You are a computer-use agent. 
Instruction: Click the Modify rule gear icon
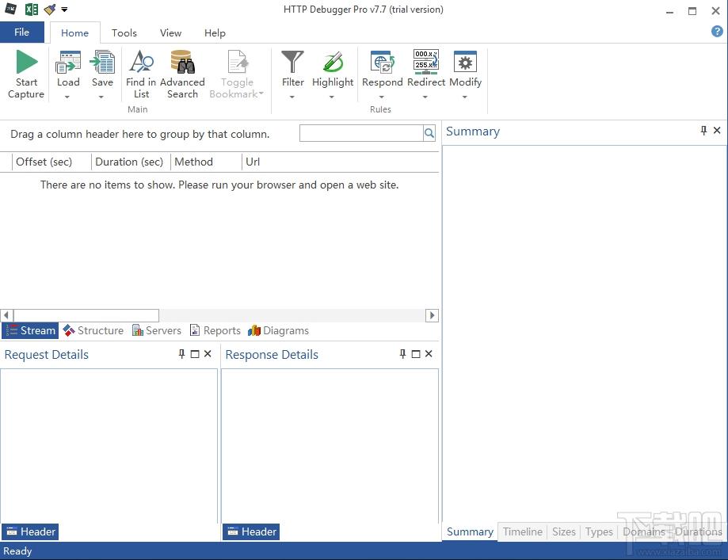pyautogui.click(x=465, y=63)
